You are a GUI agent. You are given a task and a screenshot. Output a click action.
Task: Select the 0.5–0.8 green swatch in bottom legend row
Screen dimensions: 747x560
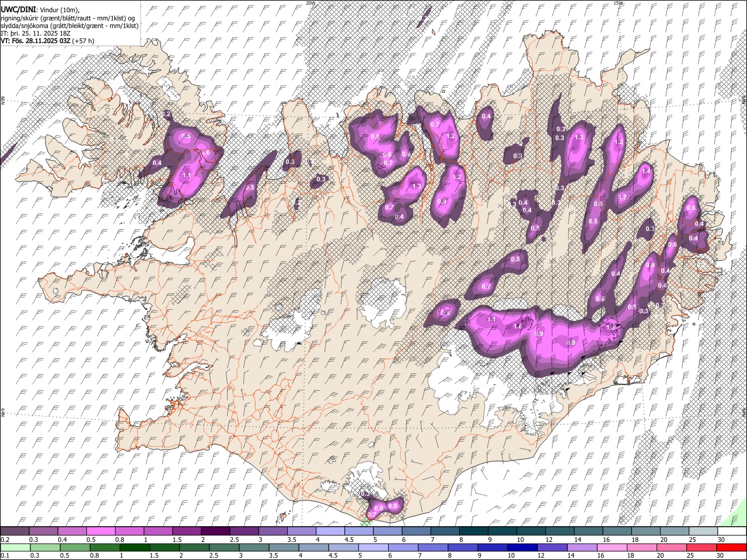75,547
